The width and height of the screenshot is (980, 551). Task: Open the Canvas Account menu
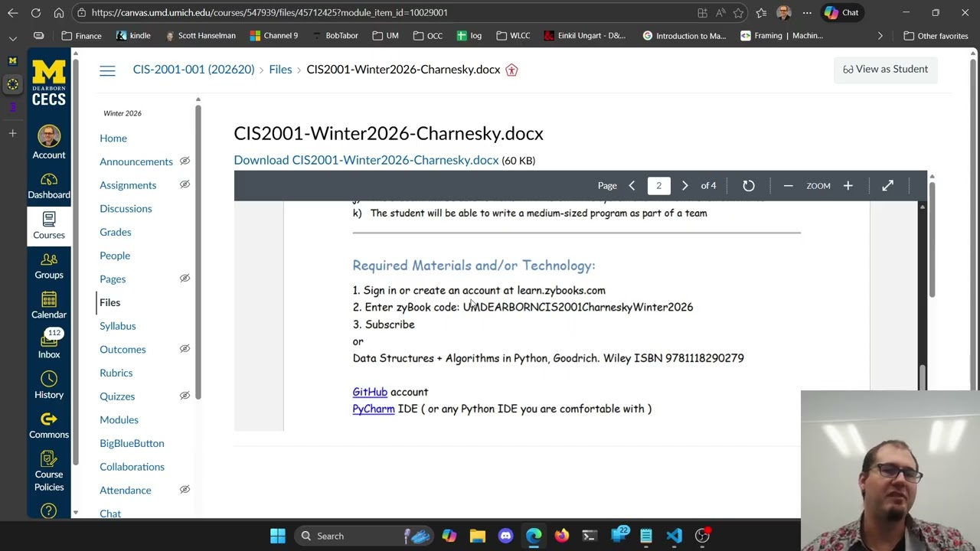point(49,143)
